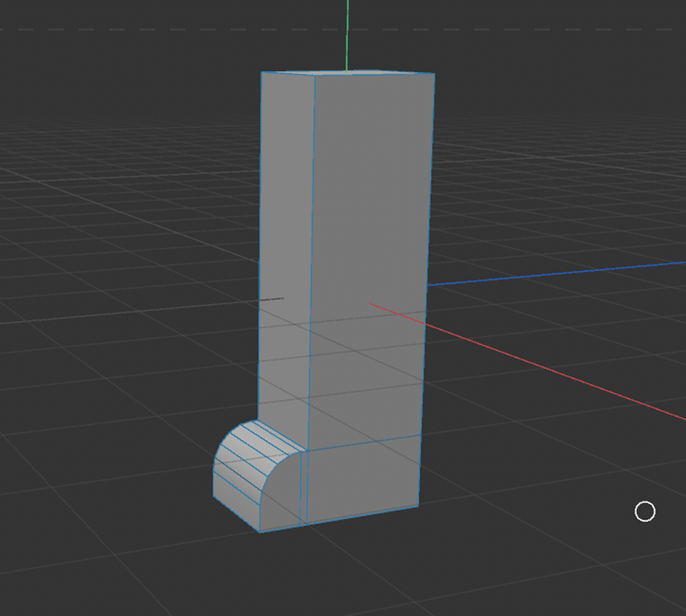
Task: Click the white circle gizmo
Action: point(645,510)
